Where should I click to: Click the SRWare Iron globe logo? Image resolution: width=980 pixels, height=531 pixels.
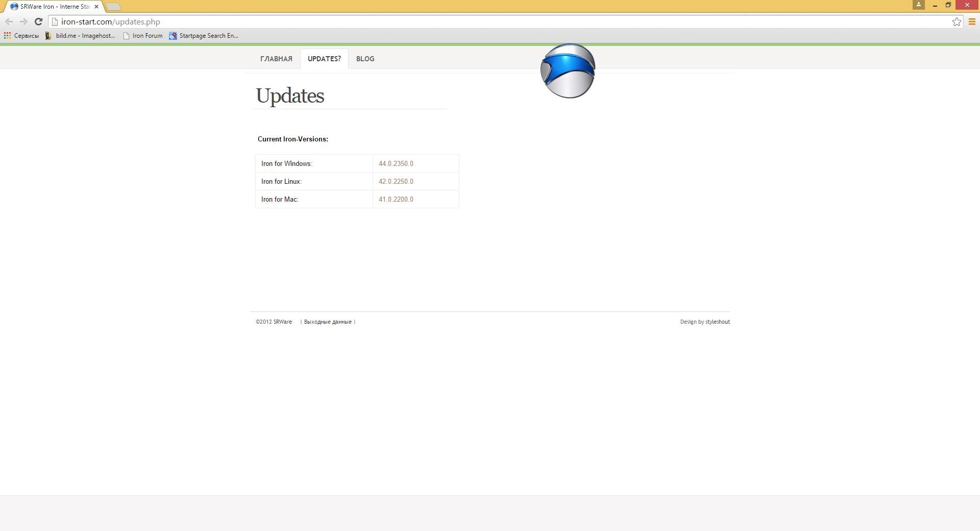(568, 70)
